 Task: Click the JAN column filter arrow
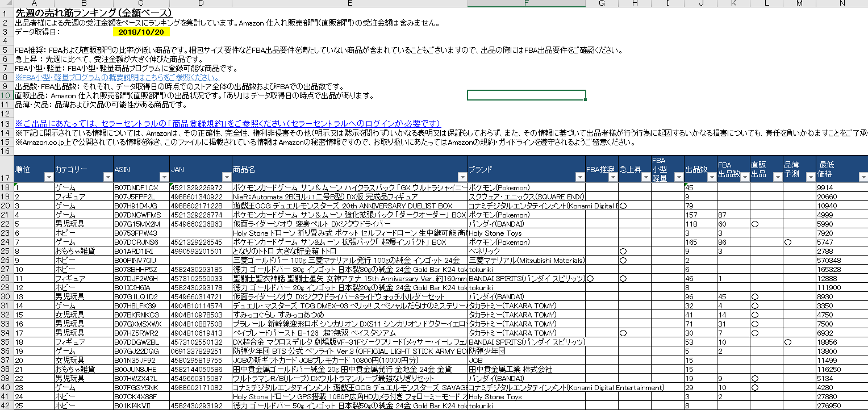(x=226, y=177)
